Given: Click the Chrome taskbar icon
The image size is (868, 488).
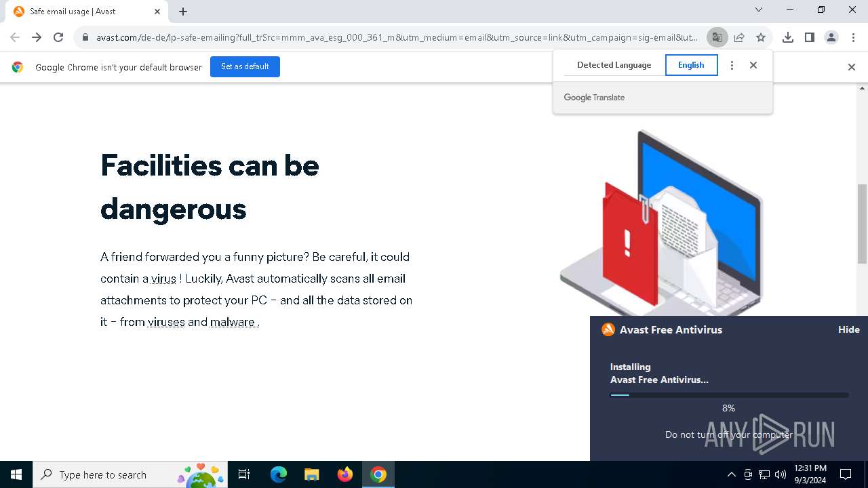Looking at the screenshot, I should pos(378,474).
